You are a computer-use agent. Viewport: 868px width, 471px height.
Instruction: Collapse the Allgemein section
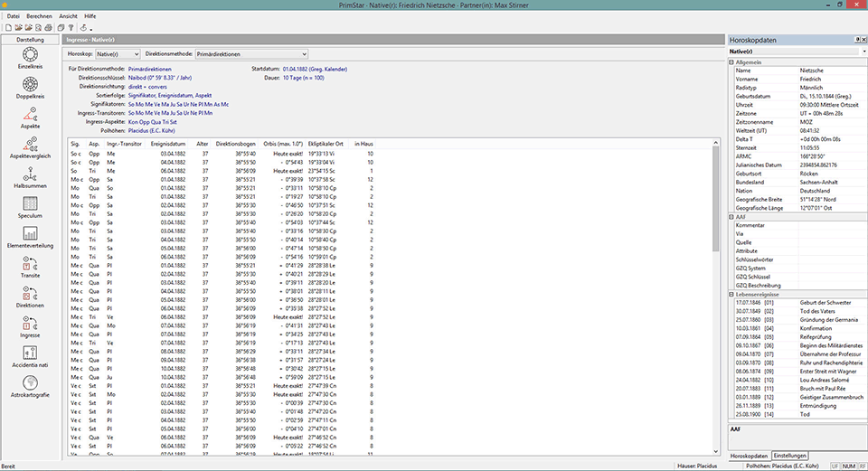[x=731, y=62]
